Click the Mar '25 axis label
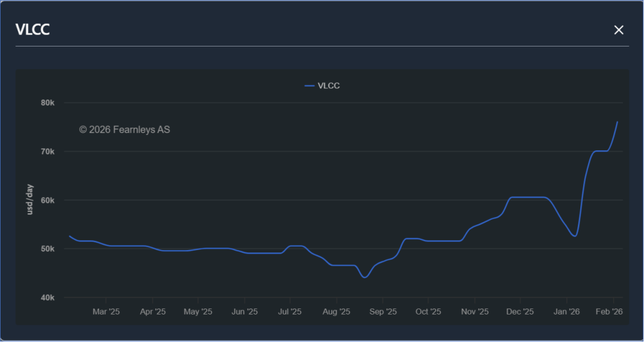Viewport: 644px width, 342px height. pyautogui.click(x=106, y=312)
